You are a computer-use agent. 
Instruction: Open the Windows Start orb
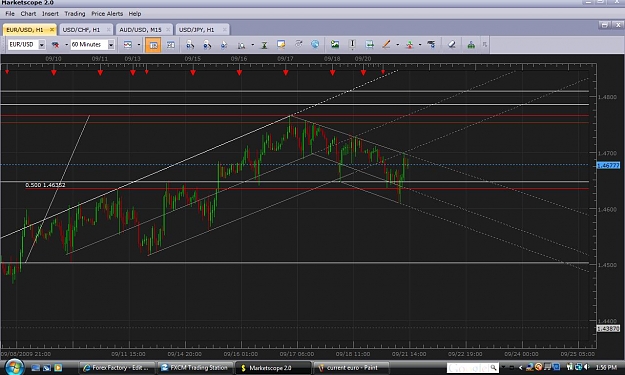coord(14,367)
